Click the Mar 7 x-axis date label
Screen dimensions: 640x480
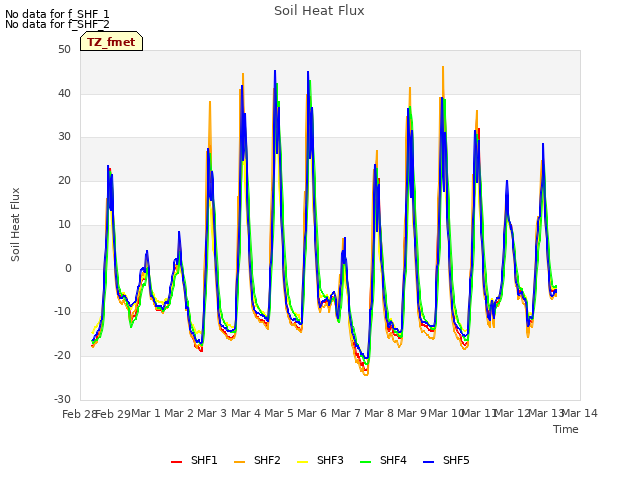coord(346,413)
